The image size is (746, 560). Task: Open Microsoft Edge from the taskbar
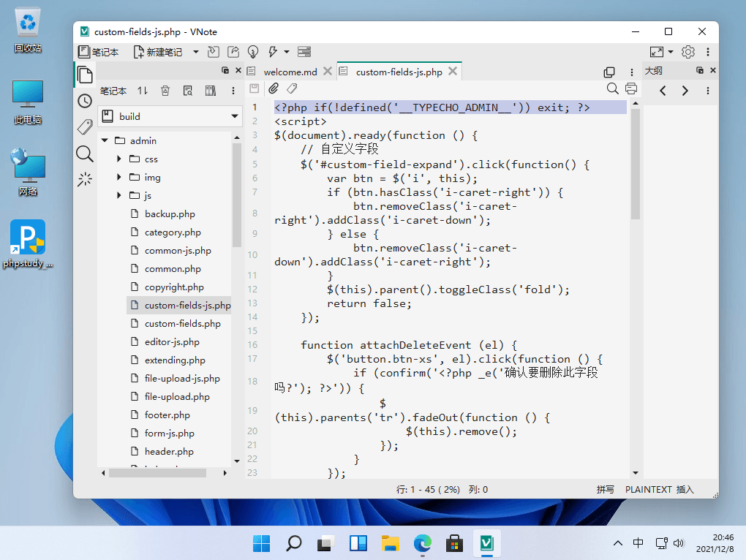(423, 543)
